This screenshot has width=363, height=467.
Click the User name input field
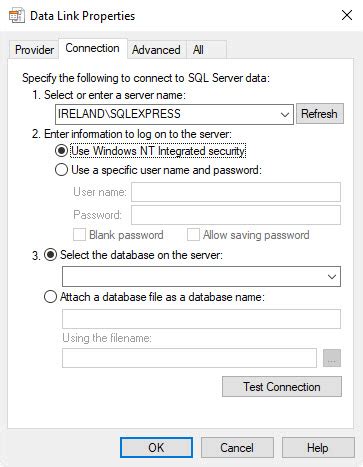tap(236, 192)
